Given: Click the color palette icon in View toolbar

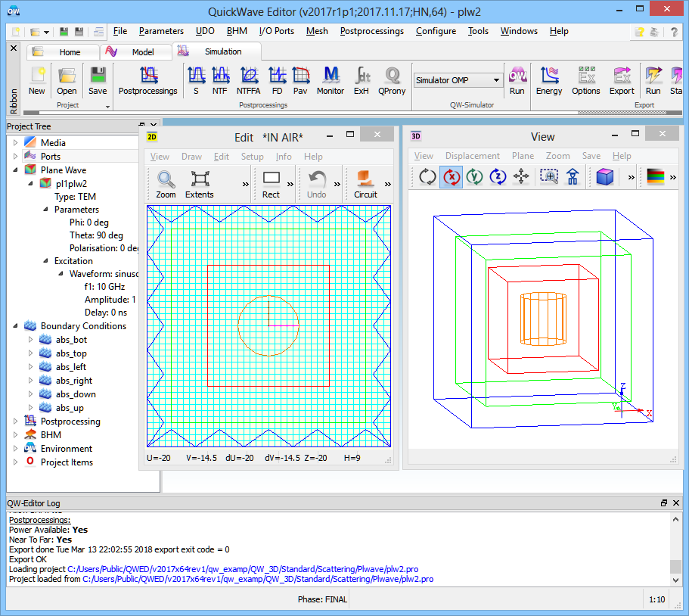Looking at the screenshot, I should click(x=656, y=177).
